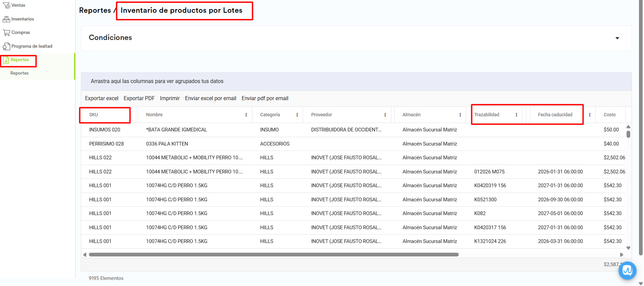Open Trazabilidad column options menu
The image size is (644, 286).
[516, 115]
